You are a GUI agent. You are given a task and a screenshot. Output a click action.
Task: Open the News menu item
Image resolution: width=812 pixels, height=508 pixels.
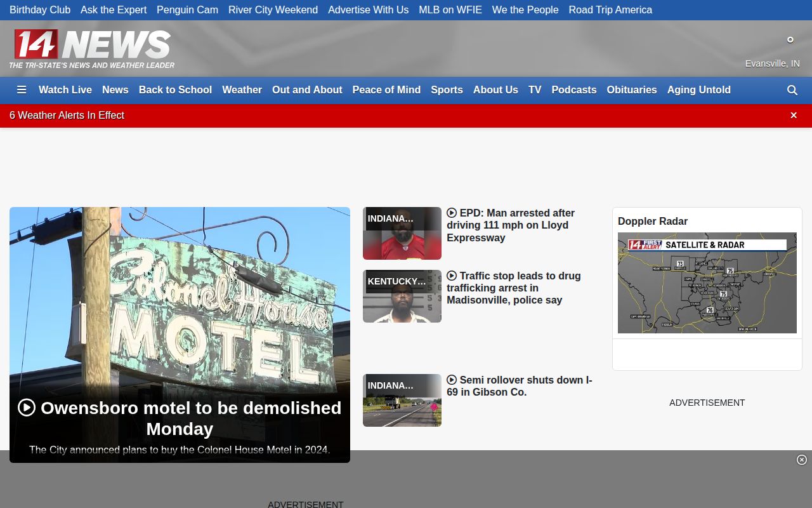(x=115, y=90)
